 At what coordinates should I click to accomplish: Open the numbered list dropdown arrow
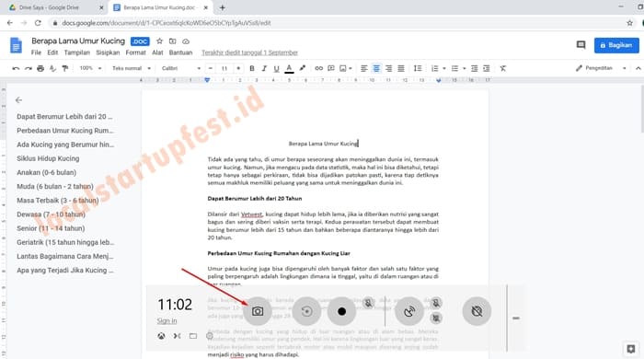[x=444, y=69]
